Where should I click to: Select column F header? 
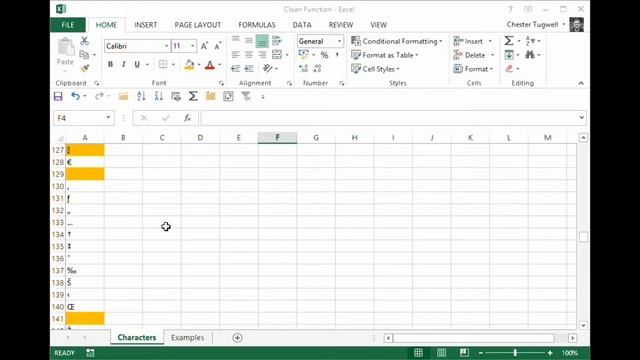(278, 138)
